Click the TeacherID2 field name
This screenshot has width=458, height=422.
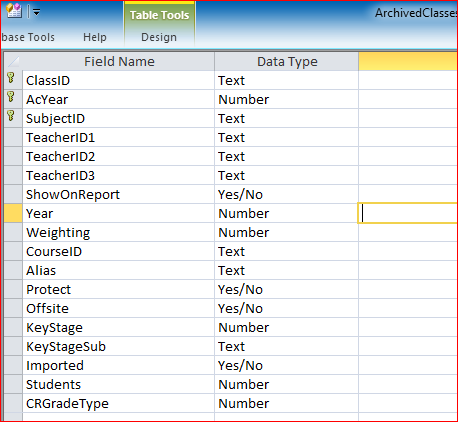pyautogui.click(x=60, y=157)
